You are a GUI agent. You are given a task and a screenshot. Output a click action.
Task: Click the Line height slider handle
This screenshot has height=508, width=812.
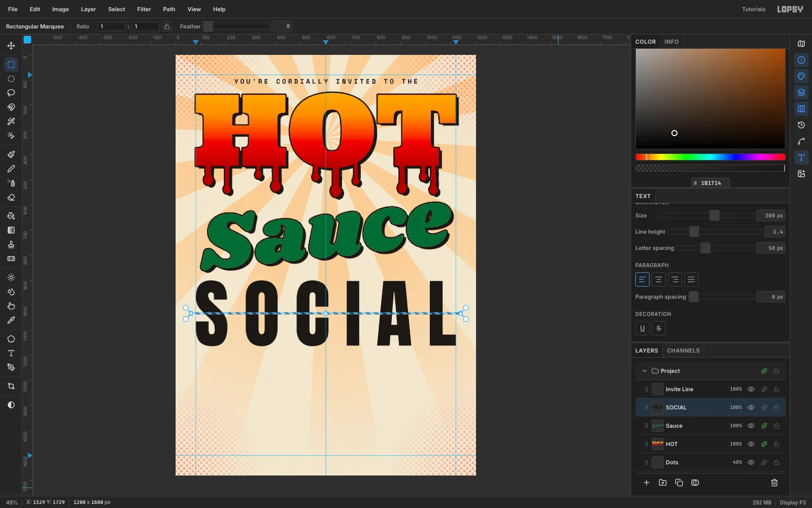(694, 232)
